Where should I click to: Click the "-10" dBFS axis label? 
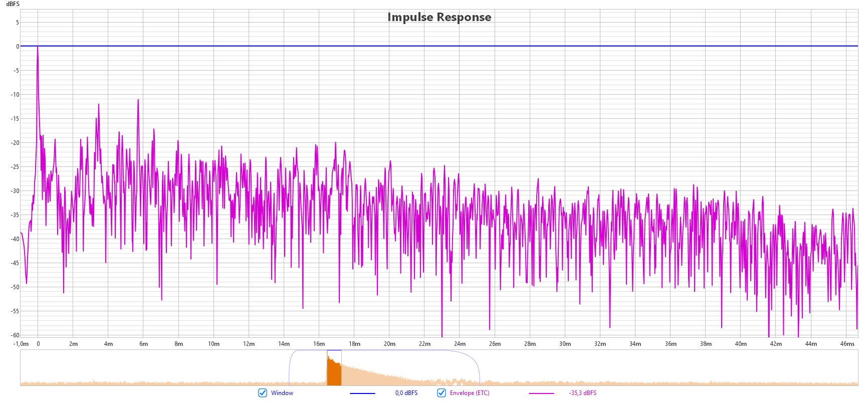[x=16, y=95]
